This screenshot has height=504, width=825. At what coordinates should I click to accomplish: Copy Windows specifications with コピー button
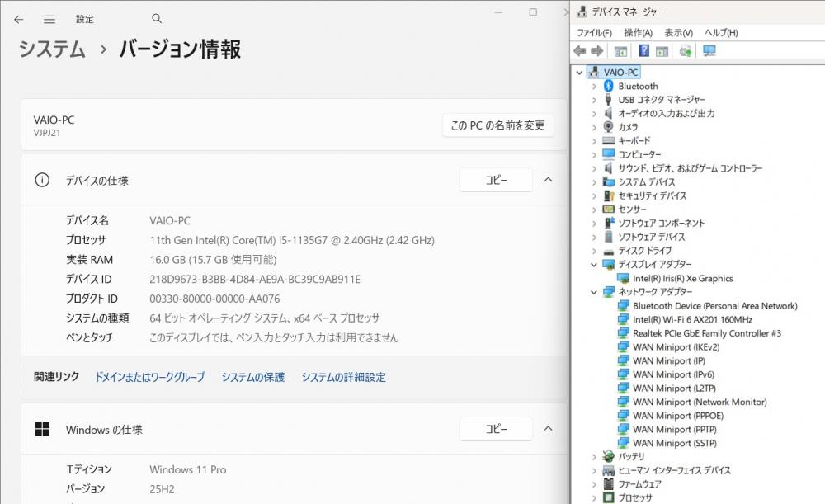496,429
